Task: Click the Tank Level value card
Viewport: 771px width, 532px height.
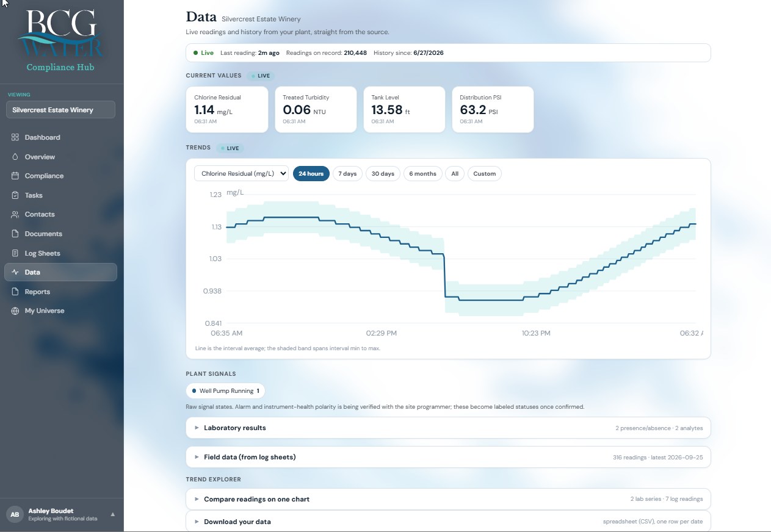Action: pyautogui.click(x=404, y=109)
